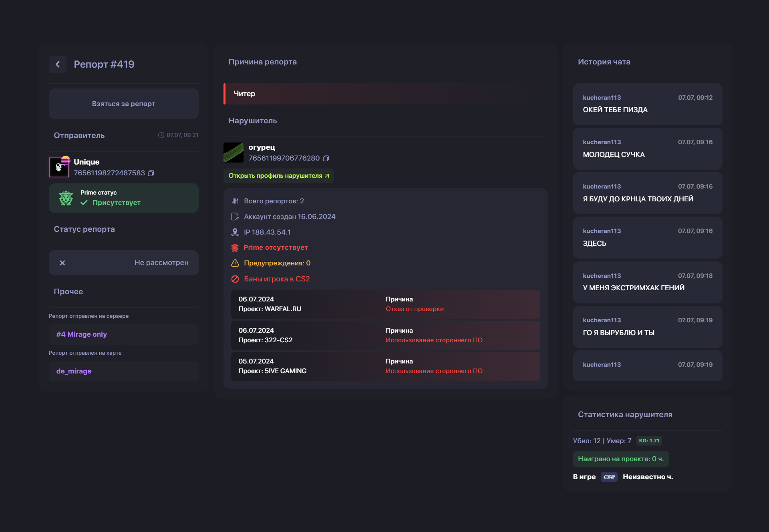This screenshot has height=532, width=769.
Task: Click the ban icon next to Баны игрока в CS2
Action: point(236,279)
